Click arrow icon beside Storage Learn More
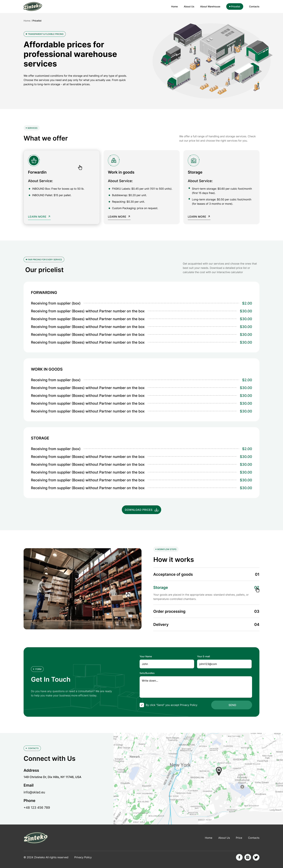 (x=209, y=217)
